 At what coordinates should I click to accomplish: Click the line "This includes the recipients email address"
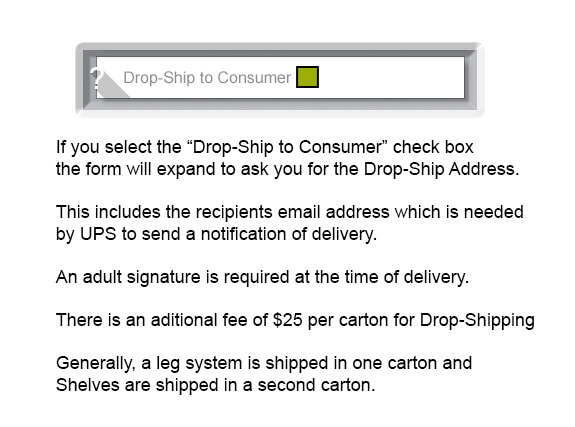(290, 212)
